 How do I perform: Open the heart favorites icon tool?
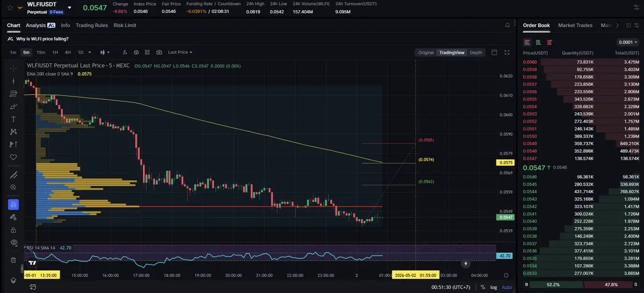pos(13,157)
